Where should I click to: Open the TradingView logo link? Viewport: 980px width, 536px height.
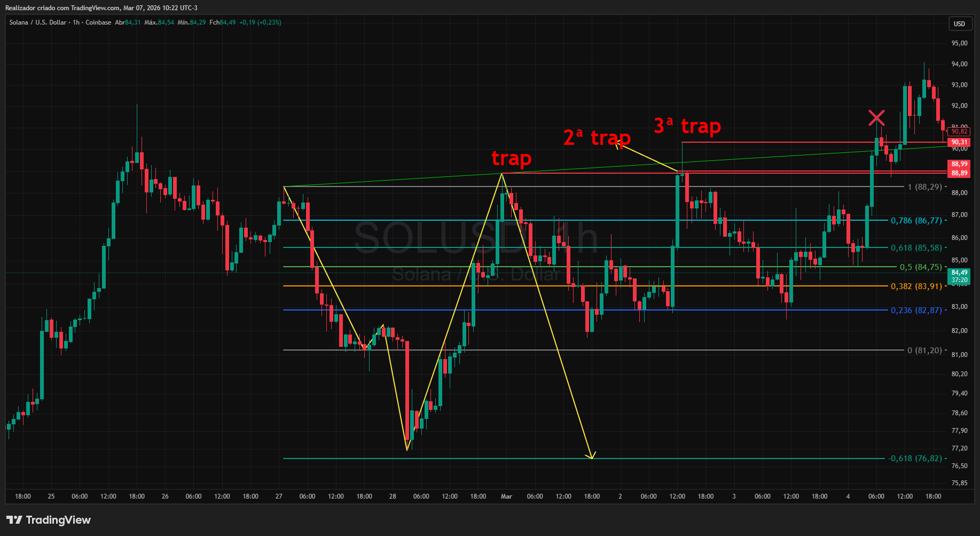click(x=49, y=520)
